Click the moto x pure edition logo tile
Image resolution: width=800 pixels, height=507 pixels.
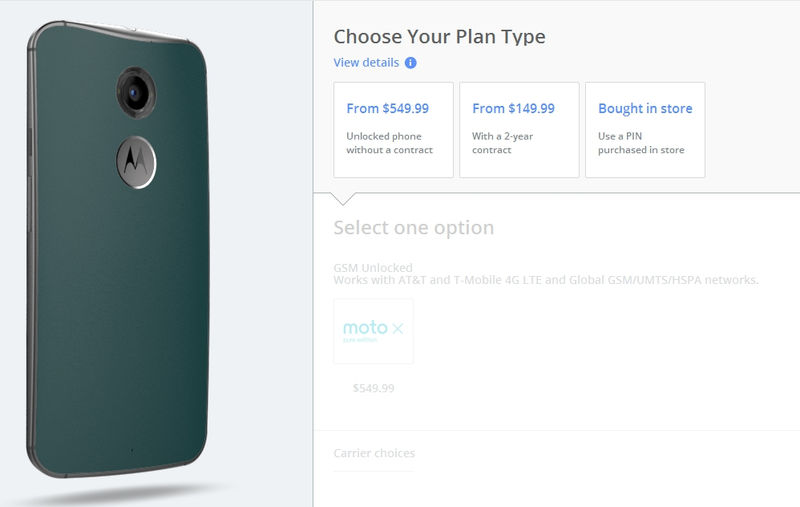coord(373,331)
